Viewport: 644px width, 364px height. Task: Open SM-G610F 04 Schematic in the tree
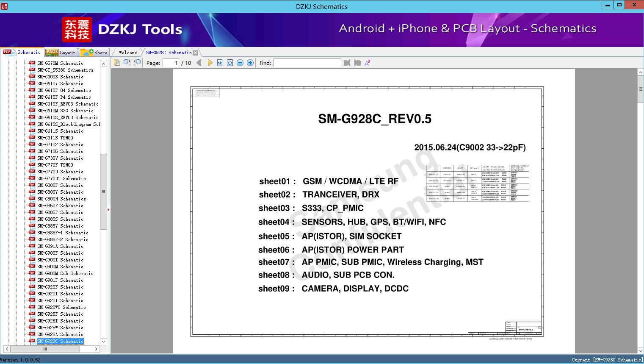click(x=64, y=90)
